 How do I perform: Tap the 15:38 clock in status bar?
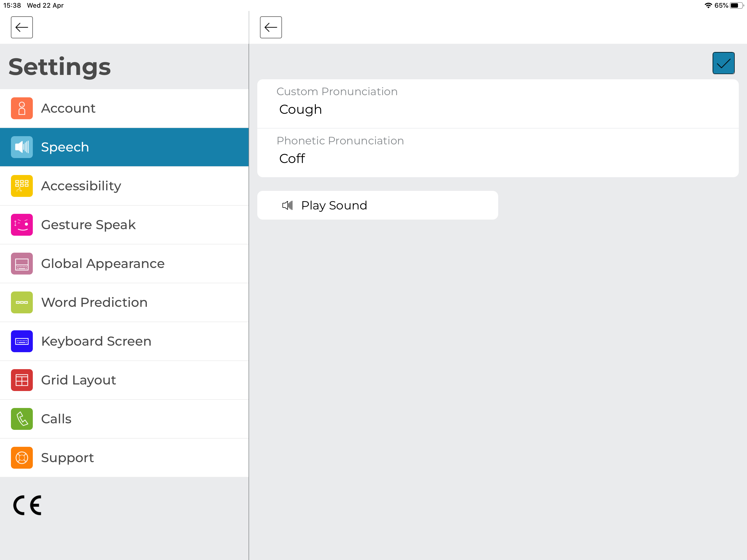point(12,5)
